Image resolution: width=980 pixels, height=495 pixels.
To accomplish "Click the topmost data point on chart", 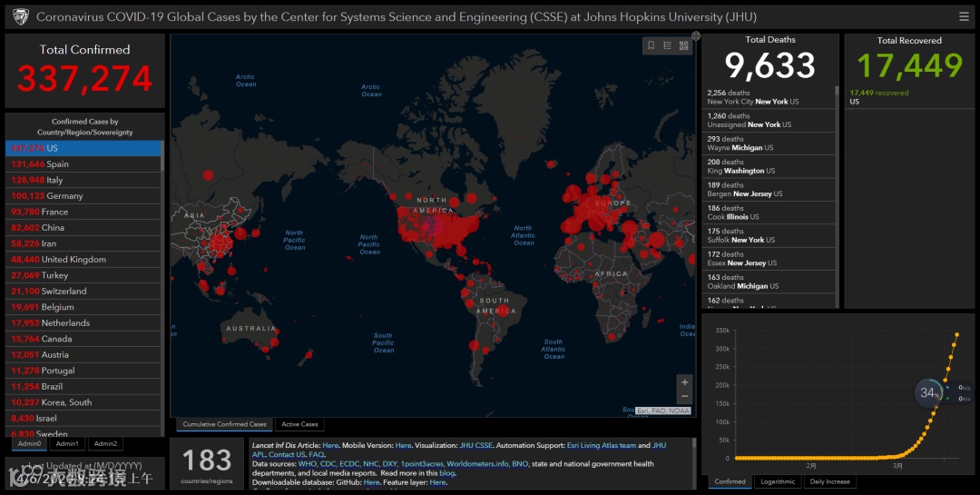I will 956,335.
